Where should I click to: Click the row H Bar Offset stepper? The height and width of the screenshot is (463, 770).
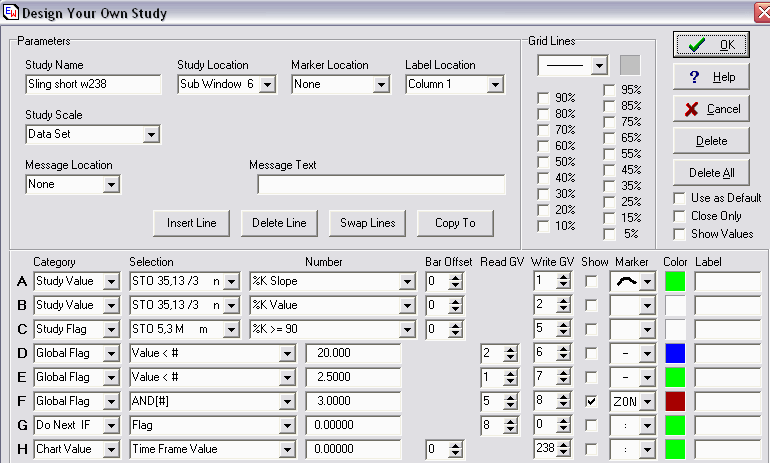tap(455, 450)
